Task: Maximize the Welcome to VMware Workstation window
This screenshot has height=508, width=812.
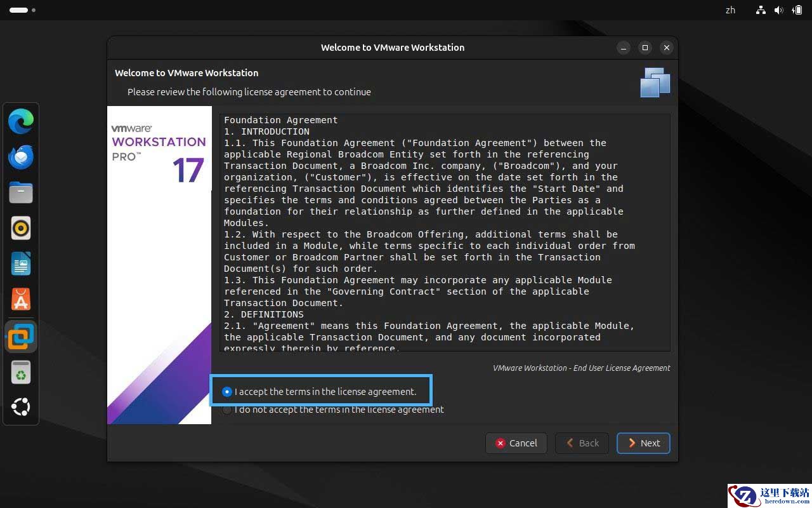Action: click(645, 48)
